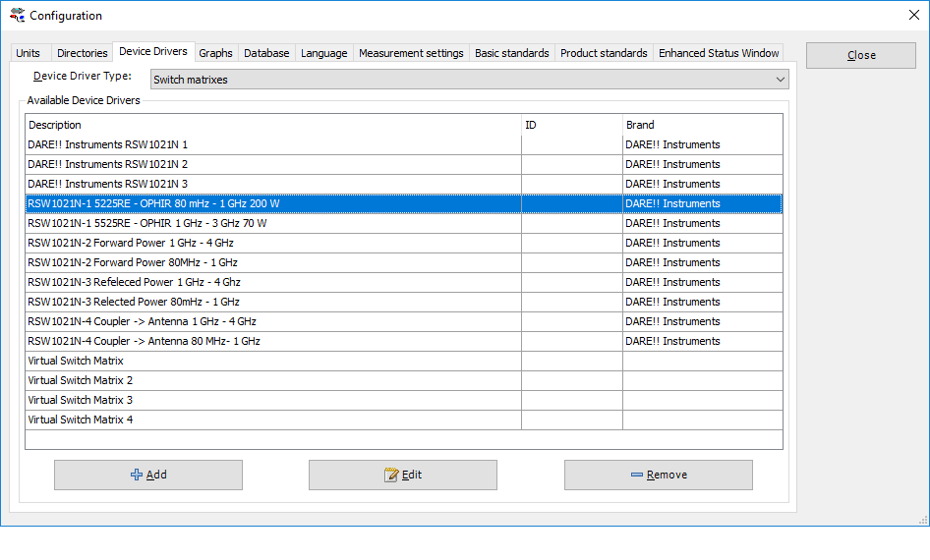Select Virtual Switch Matrix 3 entry
This screenshot has height=560, width=930.
coord(81,400)
